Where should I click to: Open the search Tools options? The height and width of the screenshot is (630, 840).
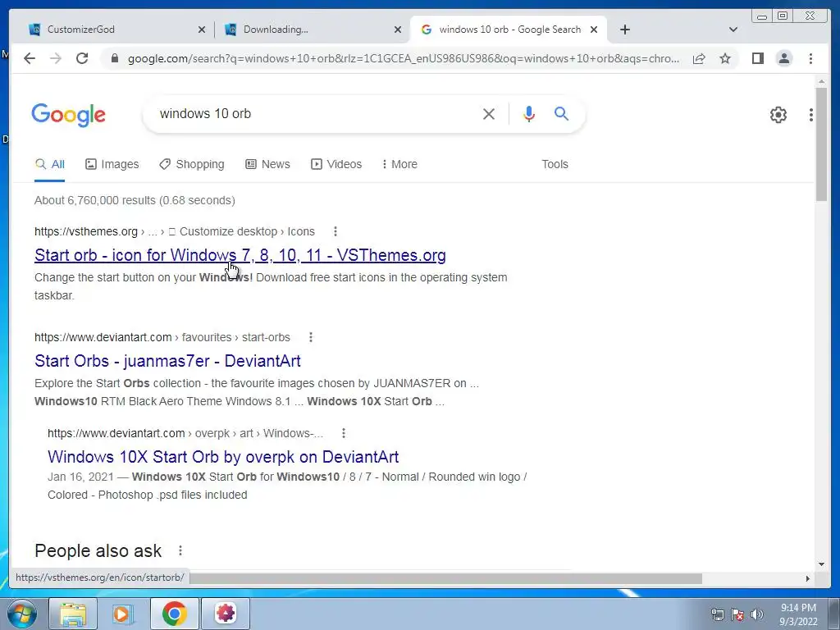[555, 164]
